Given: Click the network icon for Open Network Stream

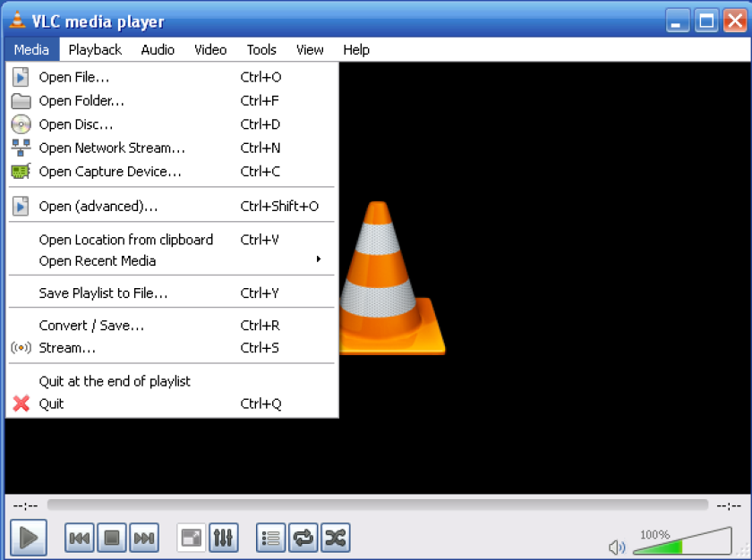Looking at the screenshot, I should (21, 148).
